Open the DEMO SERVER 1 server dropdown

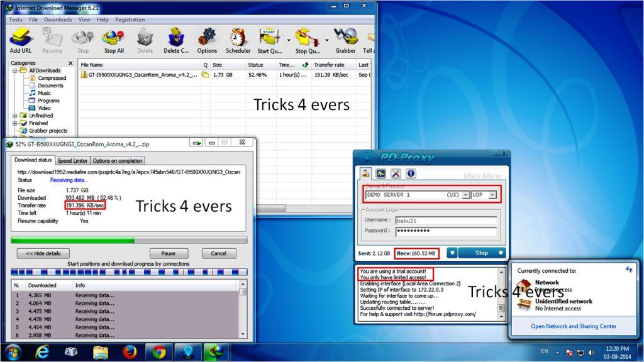coord(466,195)
